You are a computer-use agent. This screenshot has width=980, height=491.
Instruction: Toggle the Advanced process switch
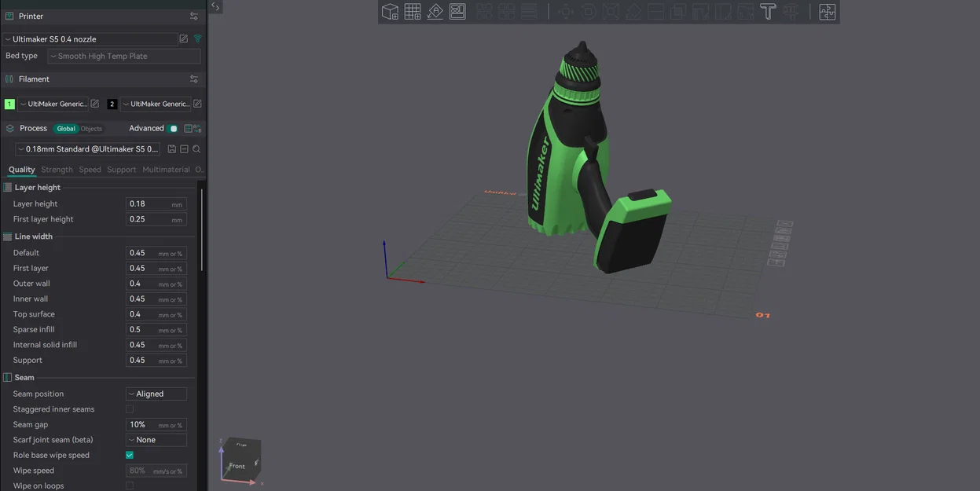171,127
